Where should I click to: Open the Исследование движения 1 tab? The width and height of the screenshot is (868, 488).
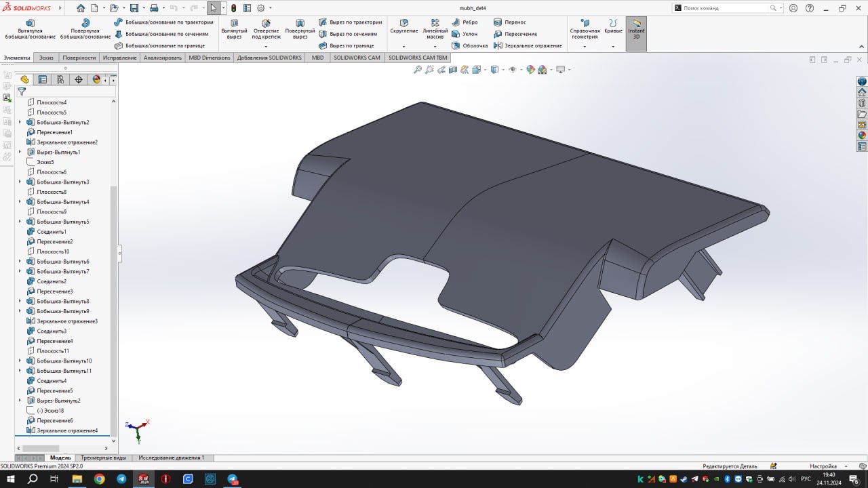point(171,457)
